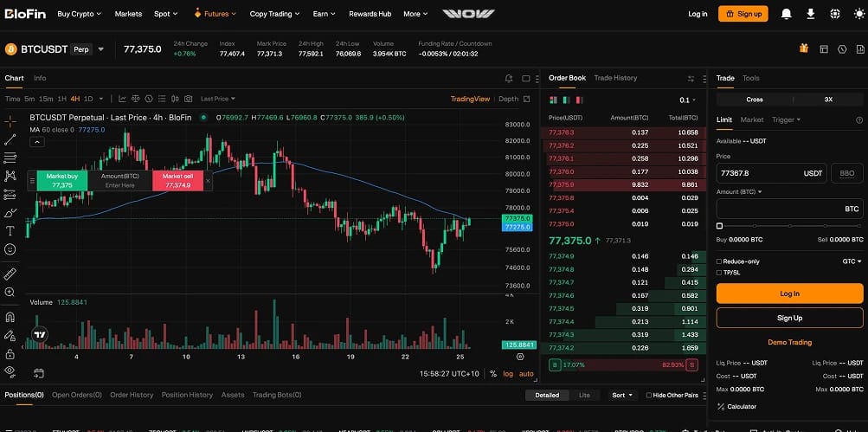
Task: Enable the Reduce-only checkbox
Action: click(x=719, y=261)
